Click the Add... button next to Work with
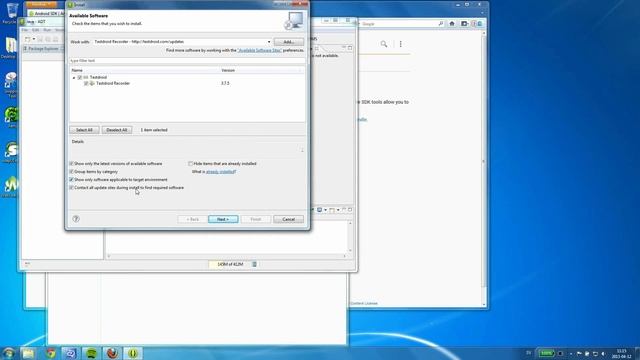This screenshot has width=640, height=360. (289, 42)
